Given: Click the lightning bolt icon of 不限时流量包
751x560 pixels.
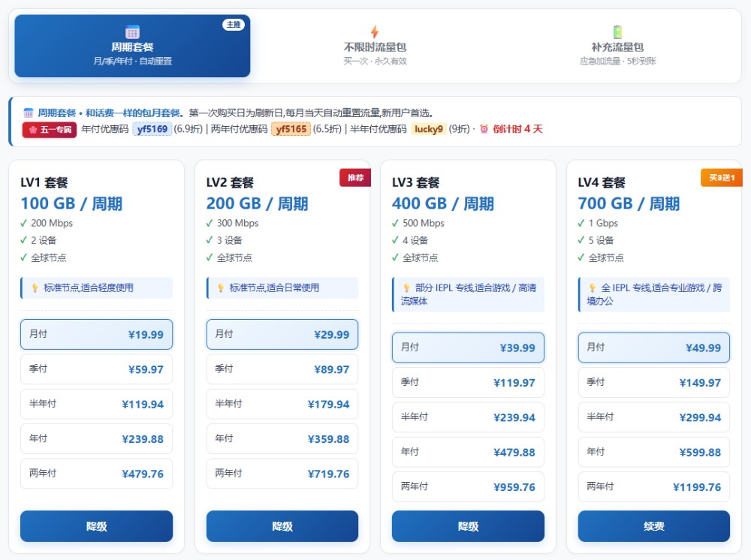Looking at the screenshot, I should coord(375,32).
